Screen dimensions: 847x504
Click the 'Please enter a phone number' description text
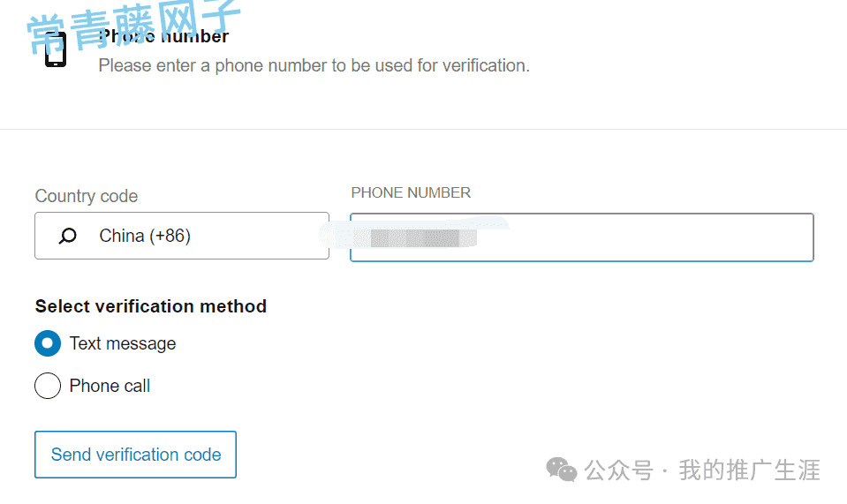tap(314, 65)
